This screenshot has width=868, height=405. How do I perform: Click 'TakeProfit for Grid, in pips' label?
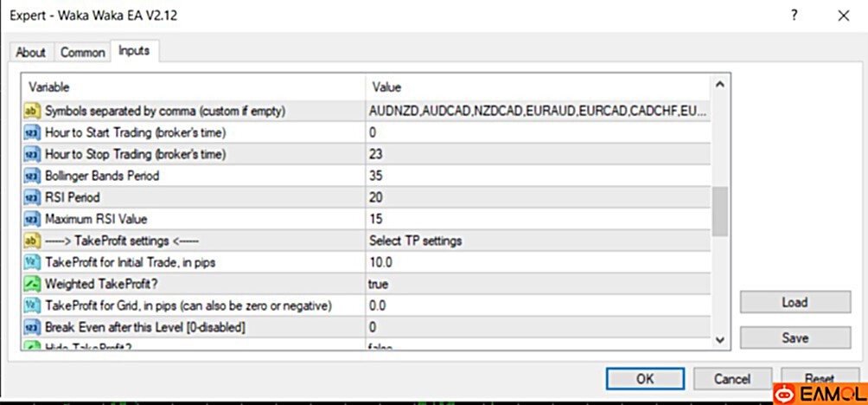pos(188,305)
